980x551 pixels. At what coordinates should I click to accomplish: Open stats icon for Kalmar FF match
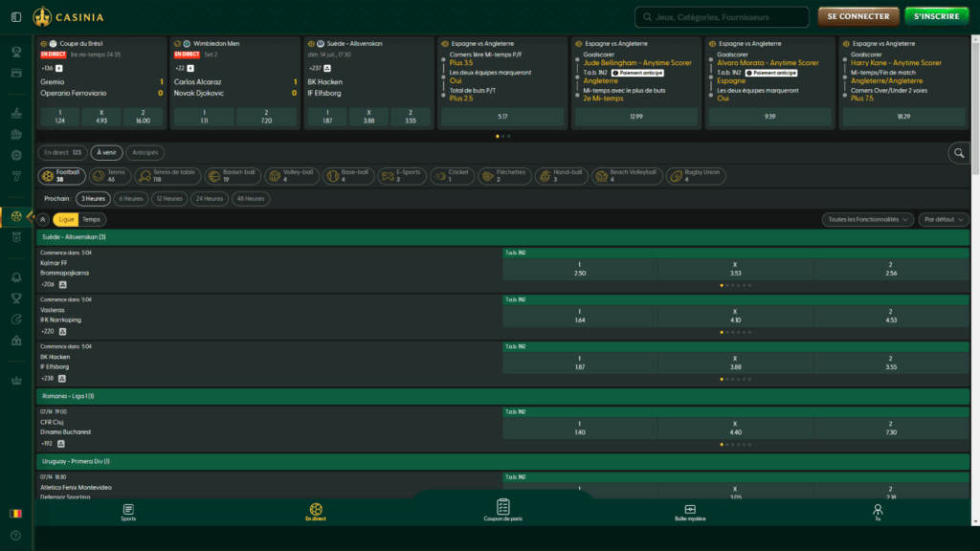click(62, 285)
